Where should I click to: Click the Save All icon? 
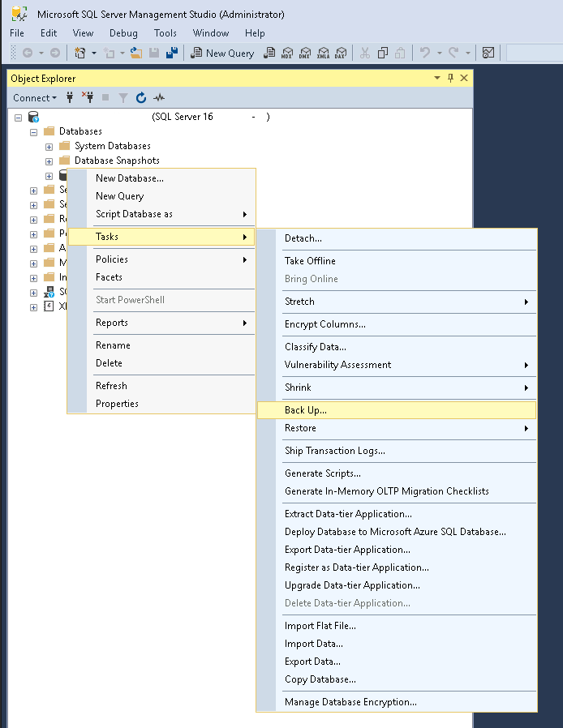(172, 53)
